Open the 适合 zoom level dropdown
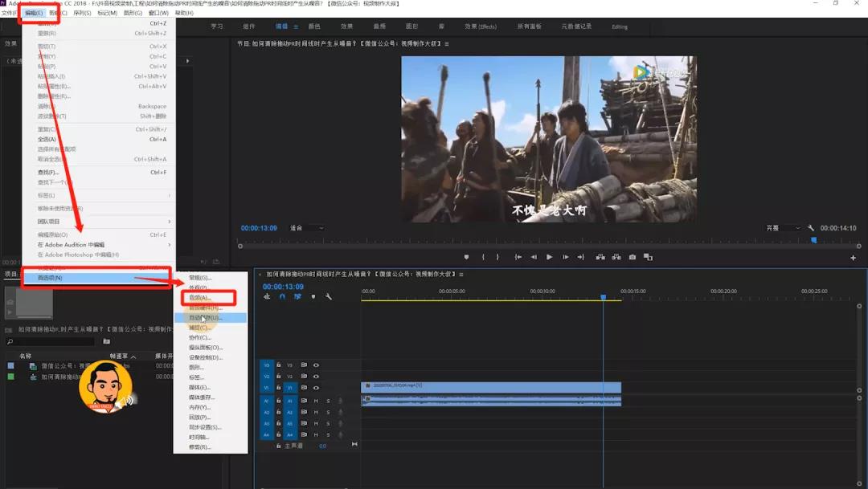 307,228
